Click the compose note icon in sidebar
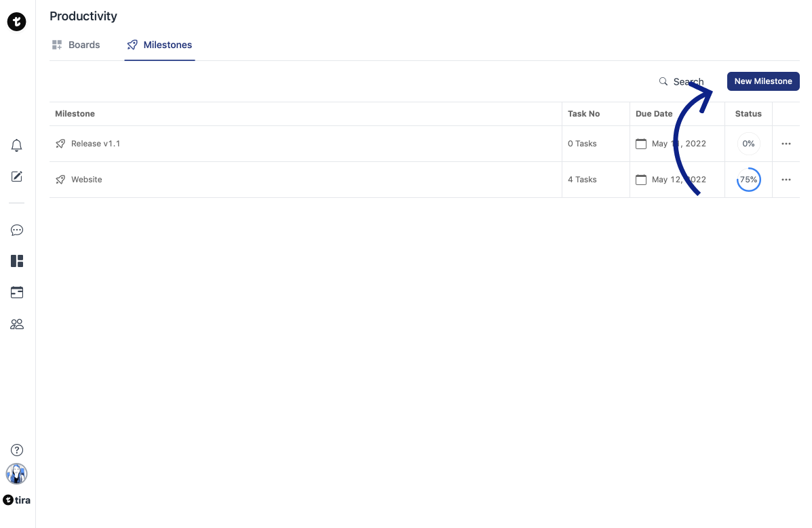This screenshot has width=812, height=528. tap(17, 177)
